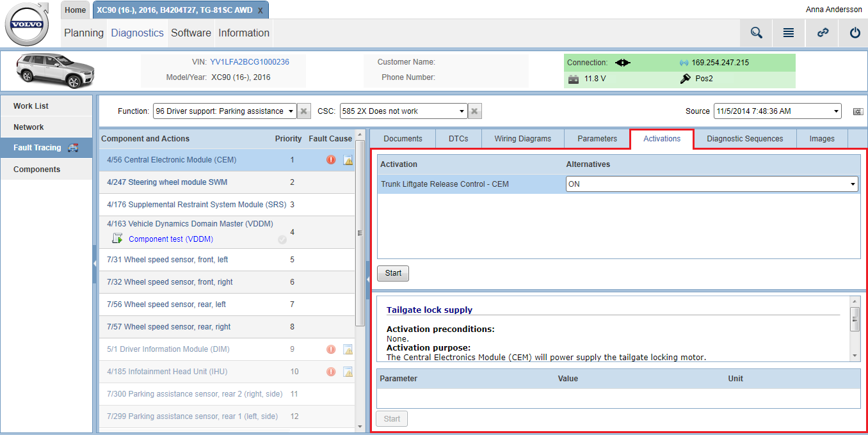Click the battery voltage icon

[574, 79]
